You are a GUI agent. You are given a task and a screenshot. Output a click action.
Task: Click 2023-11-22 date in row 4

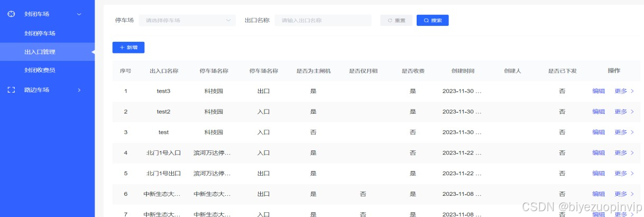462,153
